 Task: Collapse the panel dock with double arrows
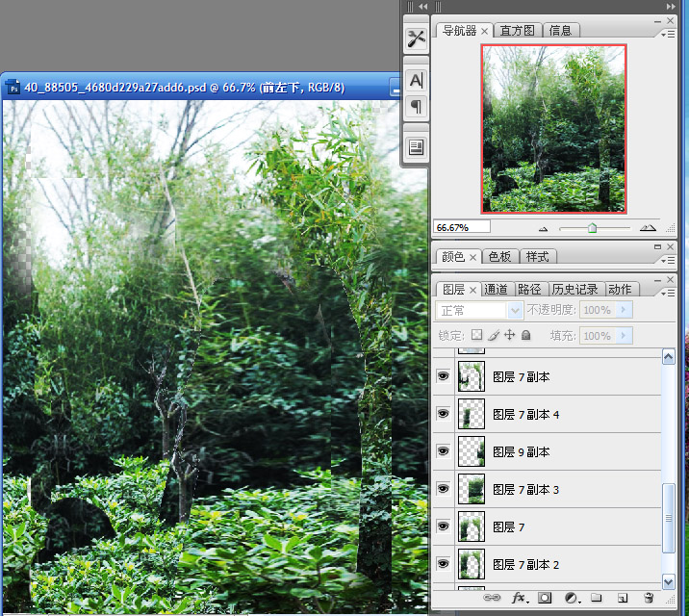click(x=671, y=7)
